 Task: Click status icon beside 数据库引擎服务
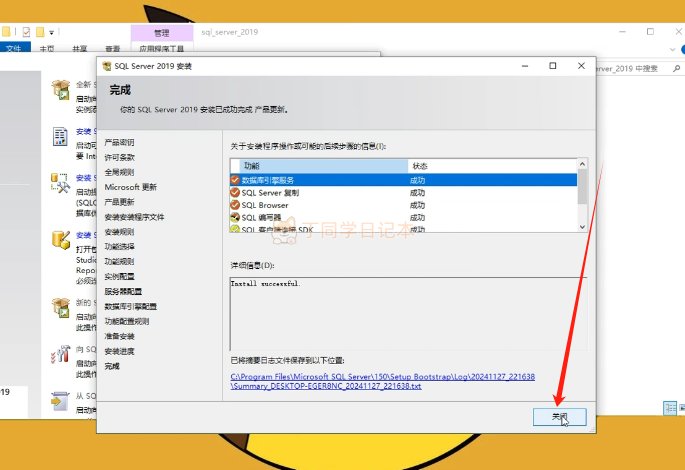pos(235,180)
